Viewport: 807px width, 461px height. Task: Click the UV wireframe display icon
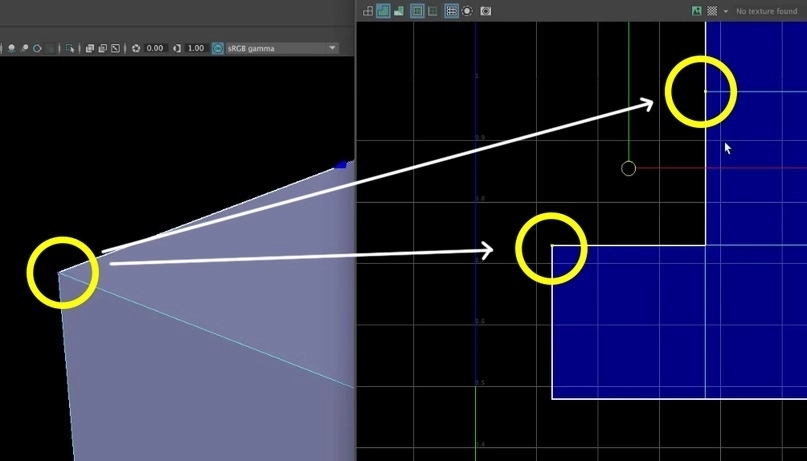(x=368, y=11)
